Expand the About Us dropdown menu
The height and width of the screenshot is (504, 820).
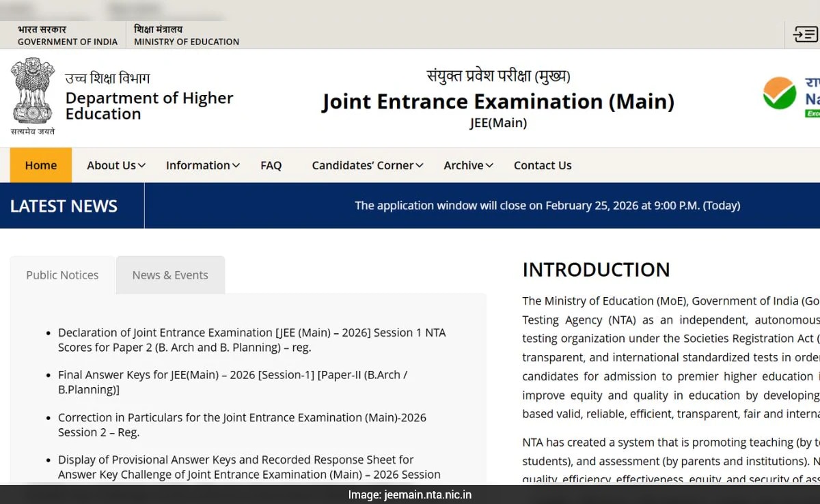pos(115,165)
